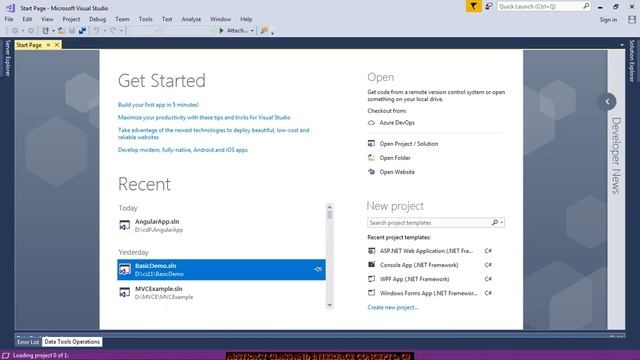
Task: Expand the New Project icon dropdown arrow
Action: (x=53, y=31)
